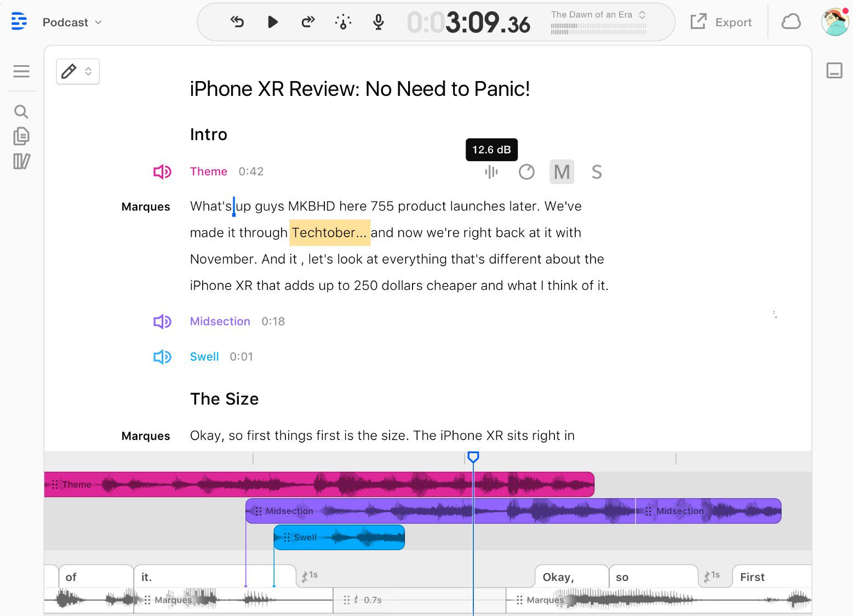853x616 pixels.
Task: Select the blue Swell clip in the timeline
Action: [x=339, y=538]
